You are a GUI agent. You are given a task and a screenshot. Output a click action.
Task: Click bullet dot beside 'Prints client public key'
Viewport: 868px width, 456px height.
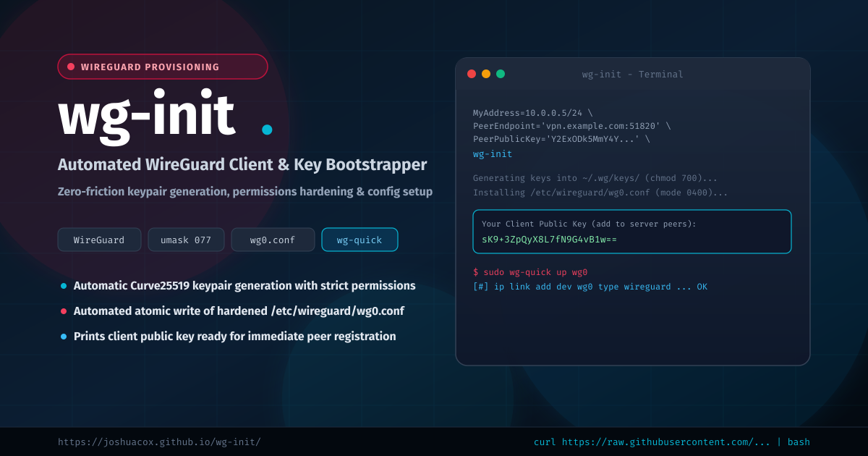pyautogui.click(x=64, y=337)
